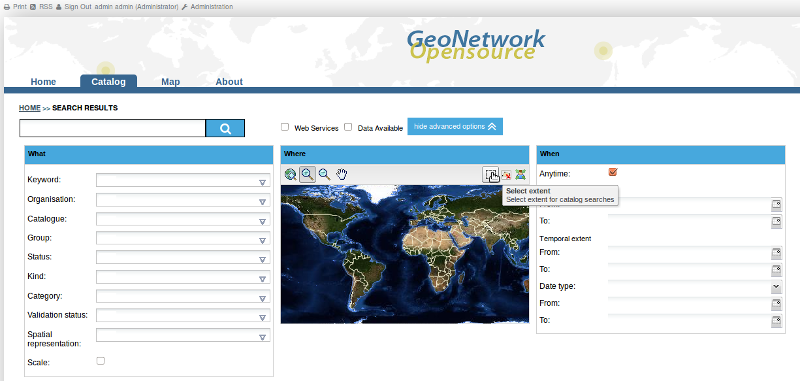Expand the Catalogue dropdown
Viewport: 800px width, 381px height.
coord(262,221)
